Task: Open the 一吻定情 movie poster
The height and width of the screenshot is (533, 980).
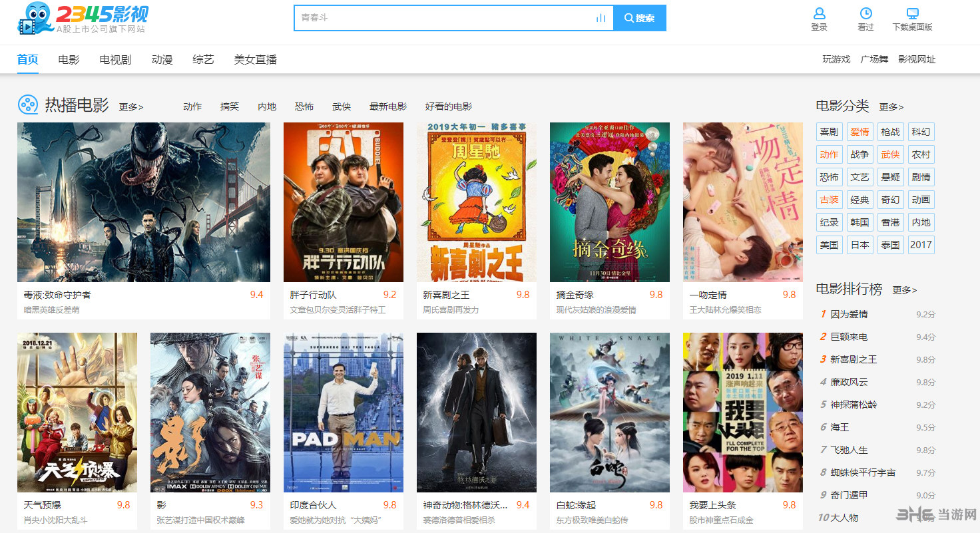Action: (x=743, y=202)
